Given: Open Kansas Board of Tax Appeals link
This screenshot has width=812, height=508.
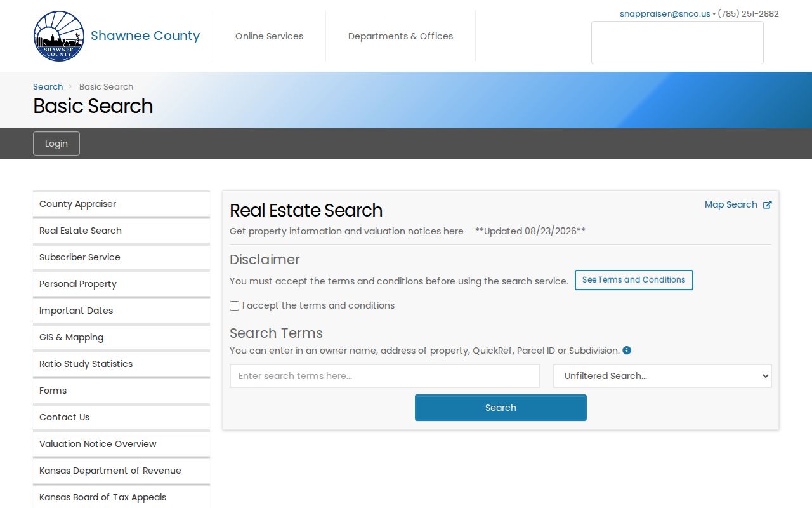Looking at the screenshot, I should coord(121,497).
